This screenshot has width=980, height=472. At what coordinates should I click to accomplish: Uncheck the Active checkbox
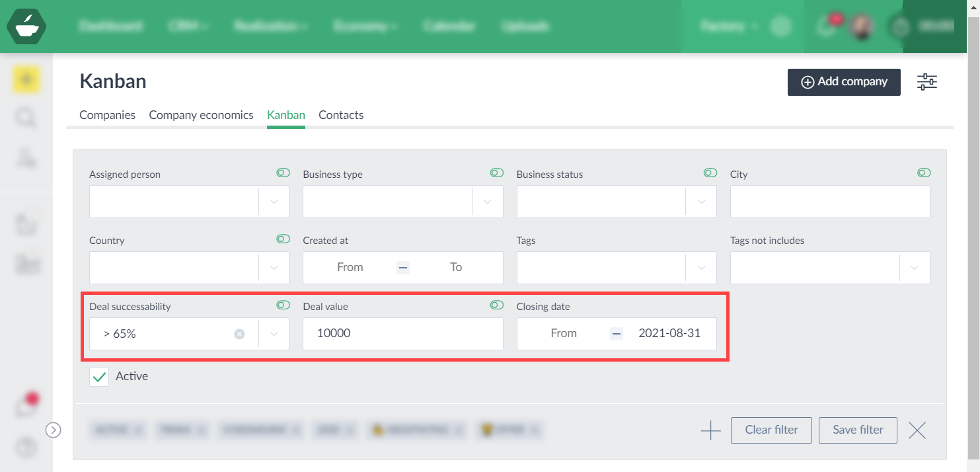(x=99, y=377)
